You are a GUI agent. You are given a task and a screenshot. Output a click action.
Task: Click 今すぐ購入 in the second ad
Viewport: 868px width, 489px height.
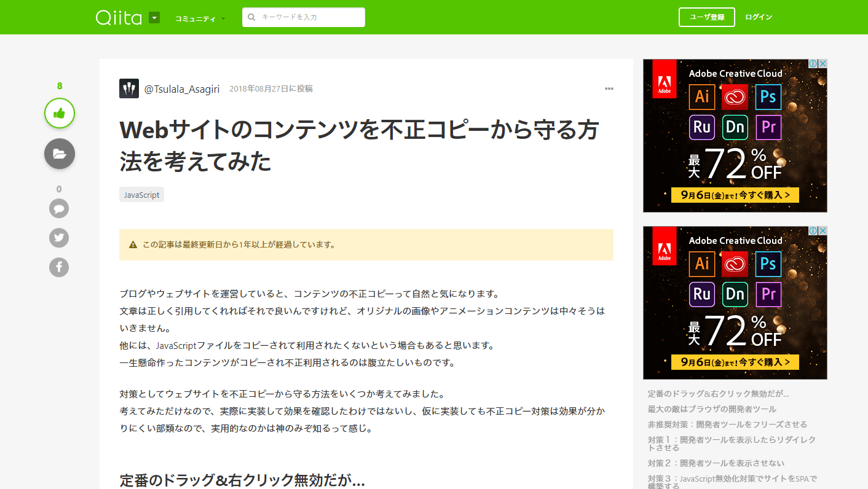[x=735, y=362]
